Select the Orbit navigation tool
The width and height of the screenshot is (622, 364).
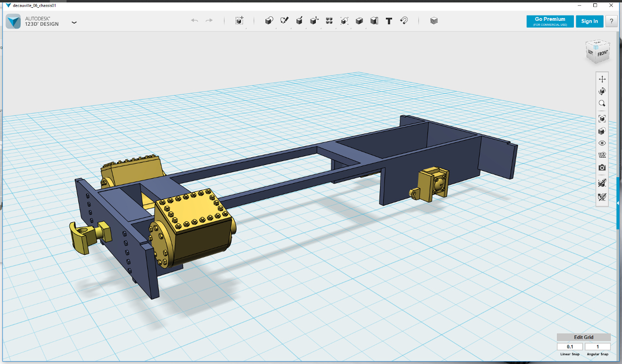click(602, 91)
